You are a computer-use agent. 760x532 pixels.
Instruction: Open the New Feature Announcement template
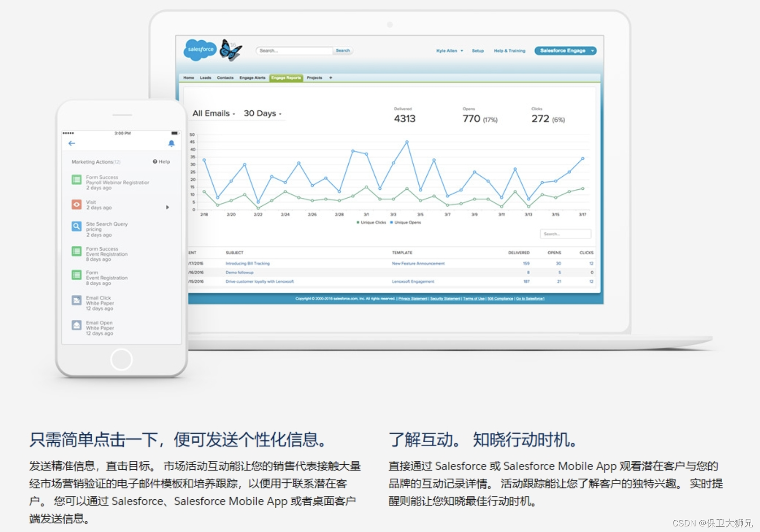point(418,263)
